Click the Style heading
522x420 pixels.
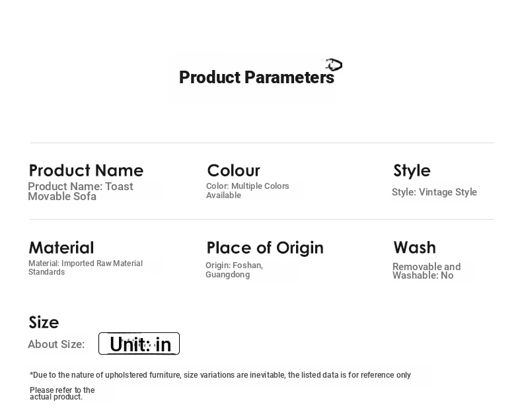tap(412, 170)
